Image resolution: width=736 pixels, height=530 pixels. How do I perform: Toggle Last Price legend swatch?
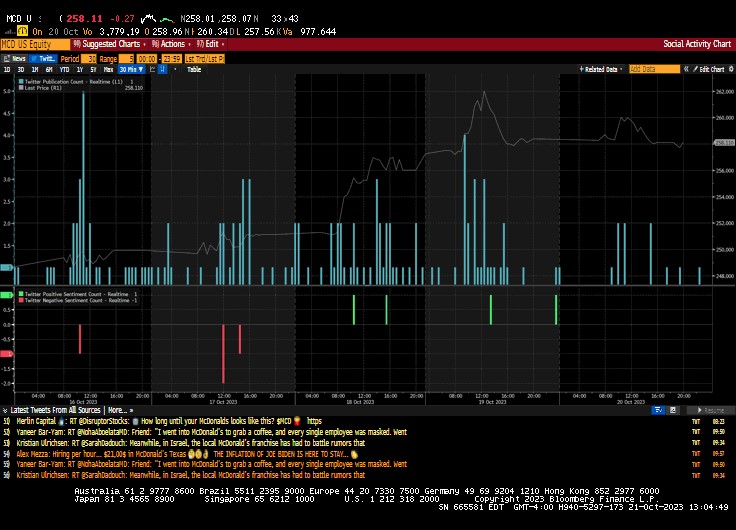pos(21,88)
